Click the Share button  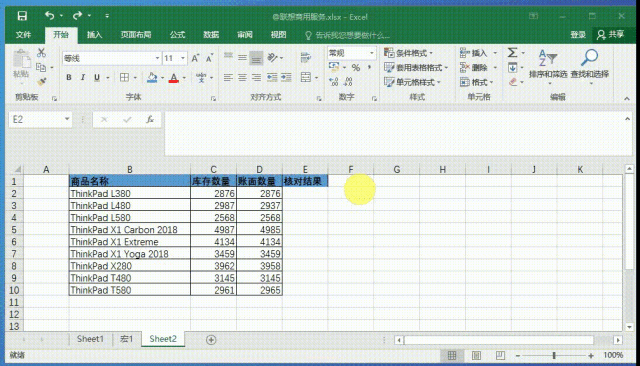coord(611,35)
